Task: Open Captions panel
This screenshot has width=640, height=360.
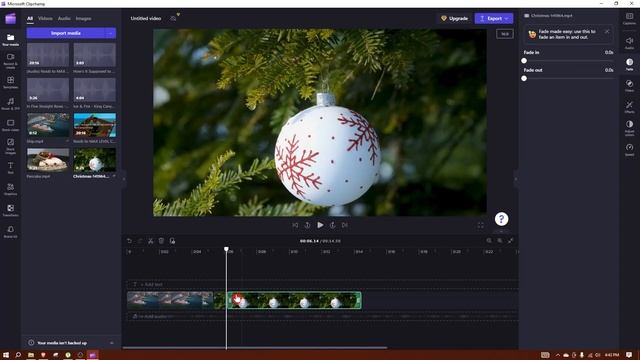Action: [x=629, y=18]
